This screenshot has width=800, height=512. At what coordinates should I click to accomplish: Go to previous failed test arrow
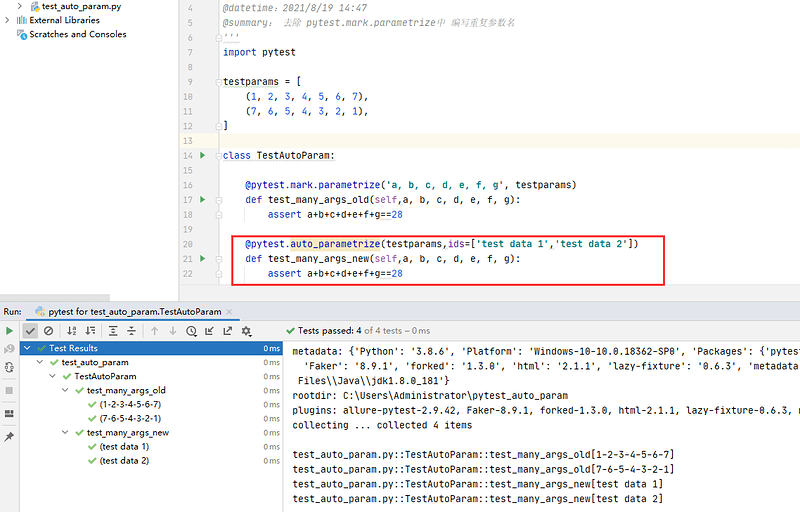pos(155,331)
